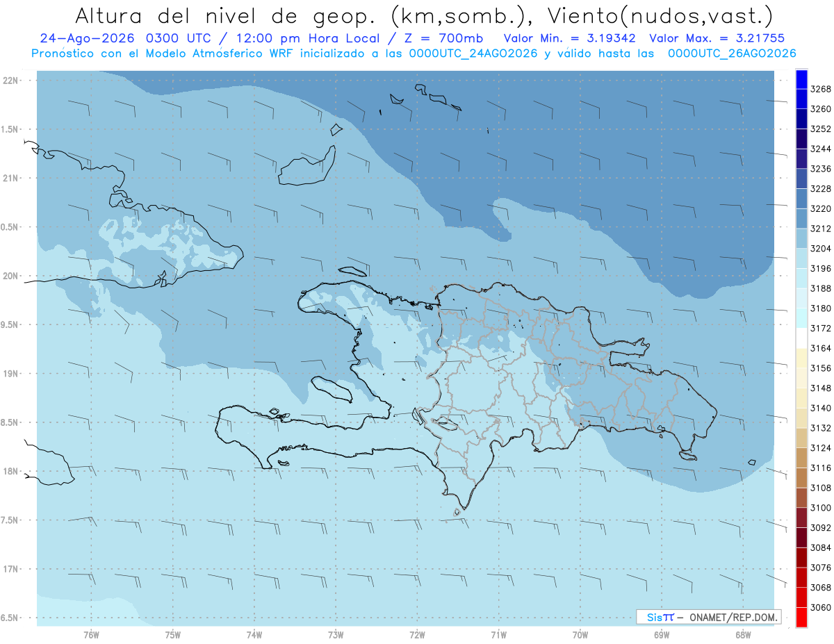Click the 'Valor Max. = 3.21755' text

pyautogui.click(x=717, y=38)
